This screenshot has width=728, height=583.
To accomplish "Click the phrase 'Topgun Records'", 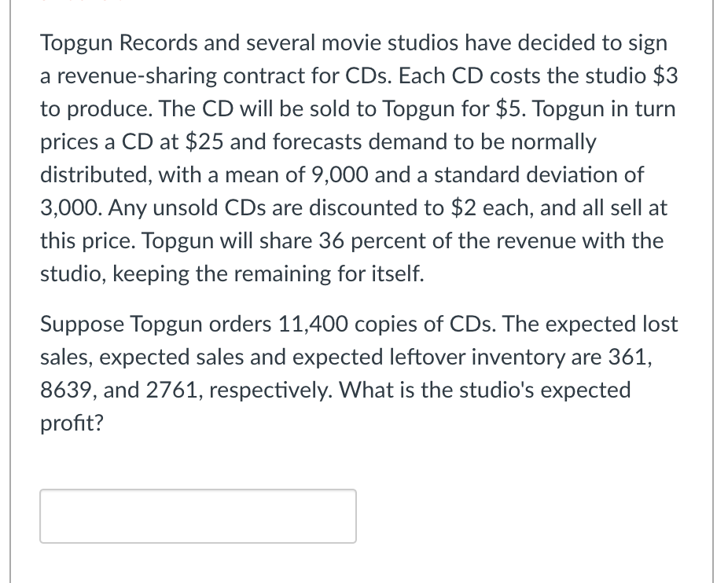I will pyautogui.click(x=119, y=42).
